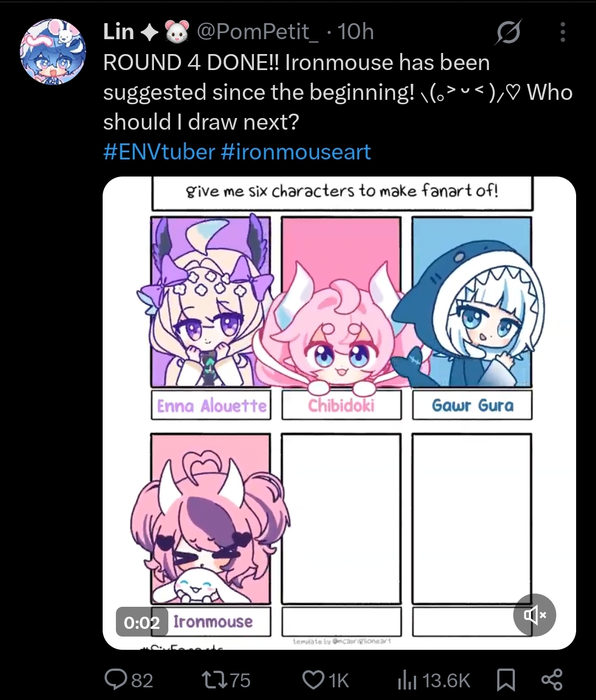
Task: Tap the 0:02 video timestamp
Action: (142, 622)
